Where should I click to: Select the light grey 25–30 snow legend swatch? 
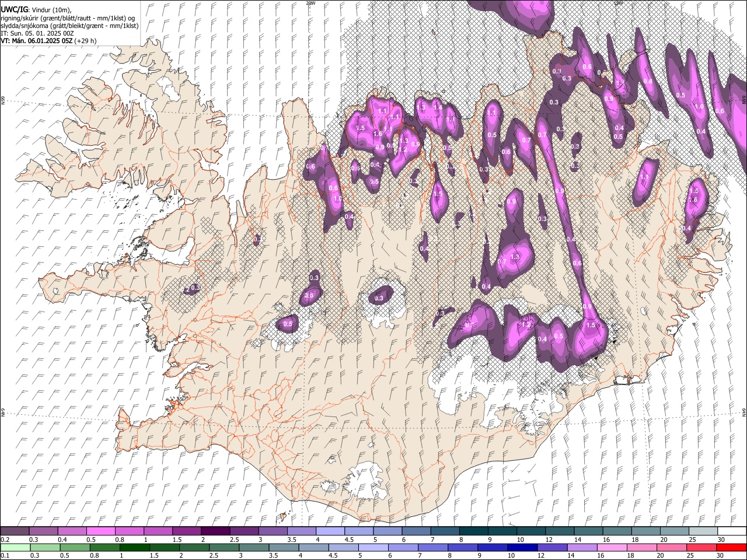click(703, 531)
